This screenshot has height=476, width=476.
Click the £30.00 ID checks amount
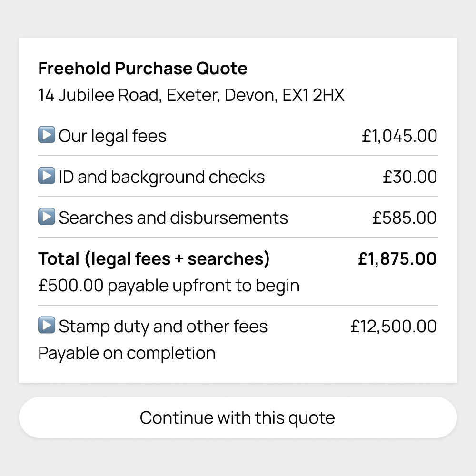[410, 177]
